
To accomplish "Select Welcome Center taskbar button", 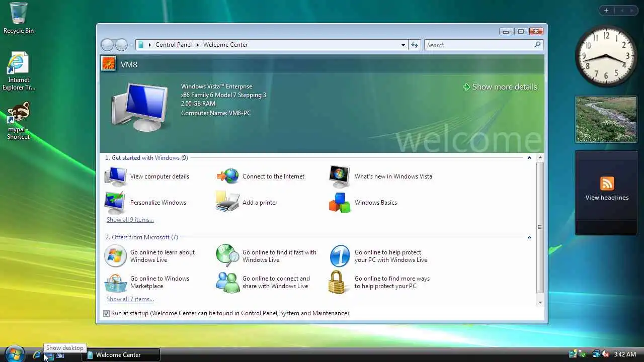I will 121,355.
